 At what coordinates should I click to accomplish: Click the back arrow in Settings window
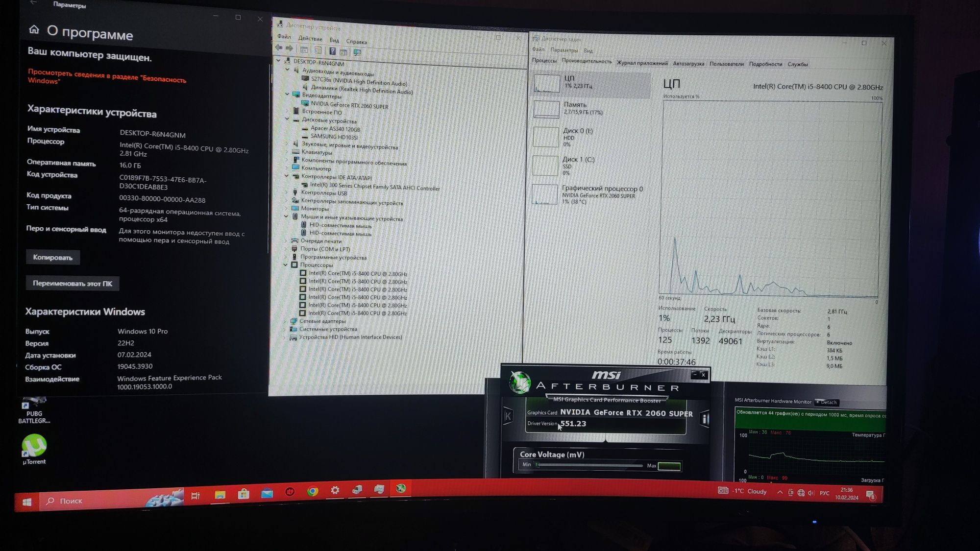(x=33, y=2)
